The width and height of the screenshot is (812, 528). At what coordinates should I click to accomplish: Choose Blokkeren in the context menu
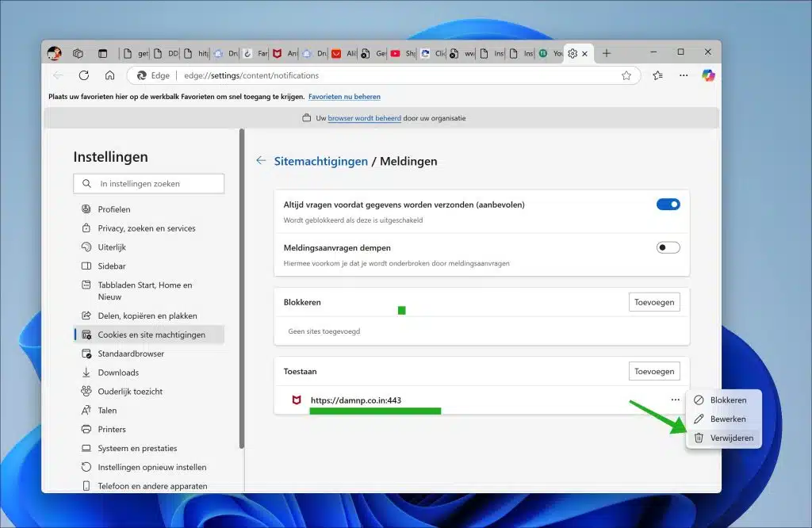[x=723, y=400]
